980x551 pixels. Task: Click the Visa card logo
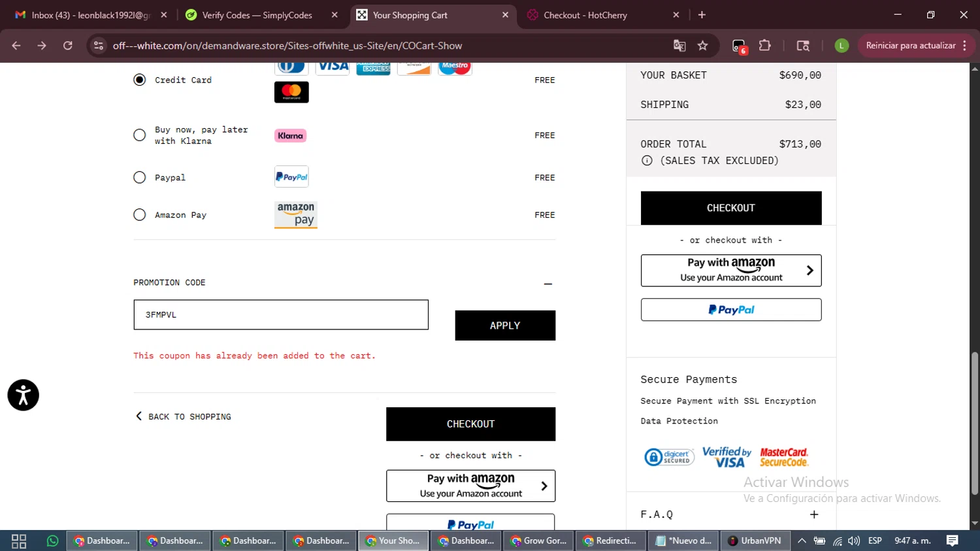tap(333, 67)
